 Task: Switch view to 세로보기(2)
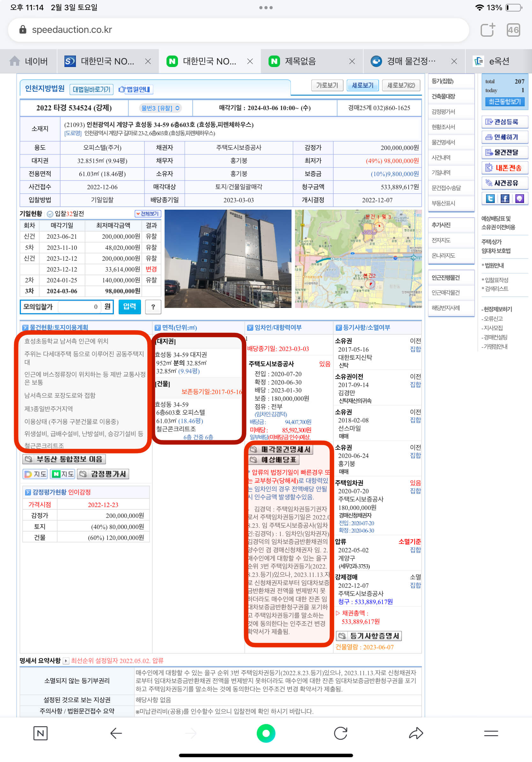(401, 85)
